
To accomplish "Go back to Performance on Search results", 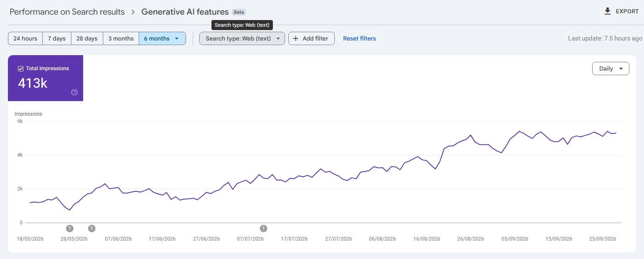I will (67, 12).
